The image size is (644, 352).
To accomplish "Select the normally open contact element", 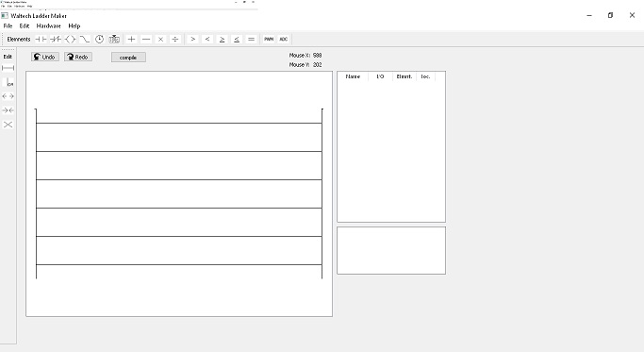I will point(41,39).
